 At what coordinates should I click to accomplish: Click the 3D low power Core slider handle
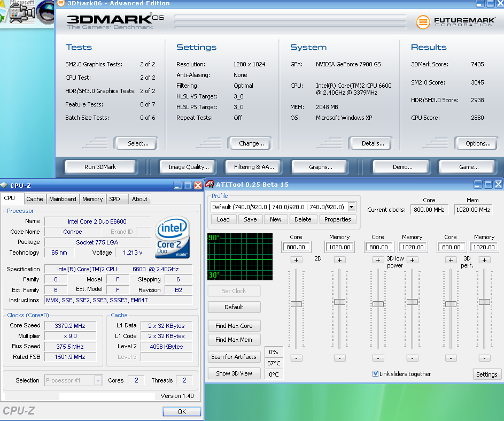tap(378, 304)
